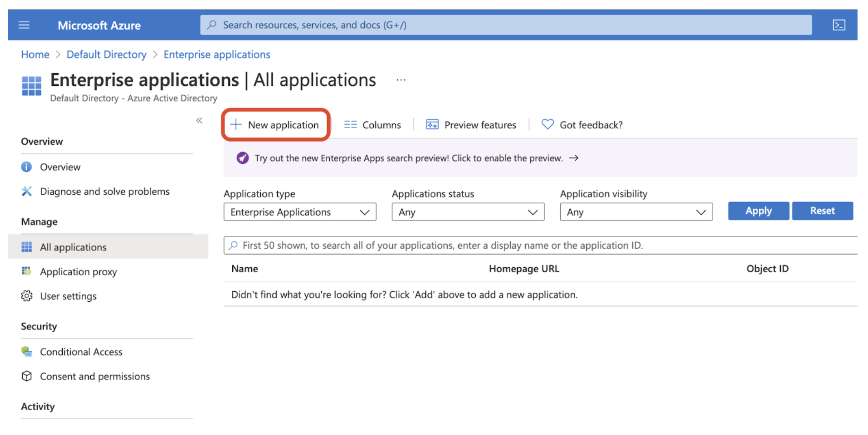Open Application type dropdown
Viewport: 868px width, 435px height.
coord(300,212)
